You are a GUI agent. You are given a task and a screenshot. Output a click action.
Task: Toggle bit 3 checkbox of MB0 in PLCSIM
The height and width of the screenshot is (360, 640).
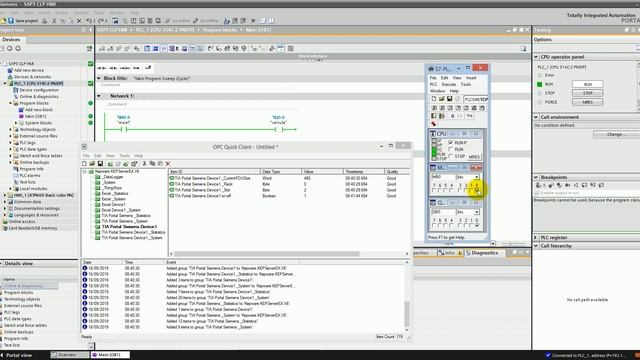point(460,191)
